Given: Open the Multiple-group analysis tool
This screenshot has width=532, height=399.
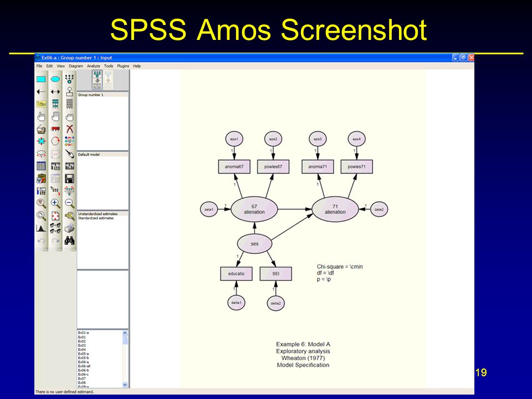Looking at the screenshot, I should pyautogui.click(x=55, y=228).
